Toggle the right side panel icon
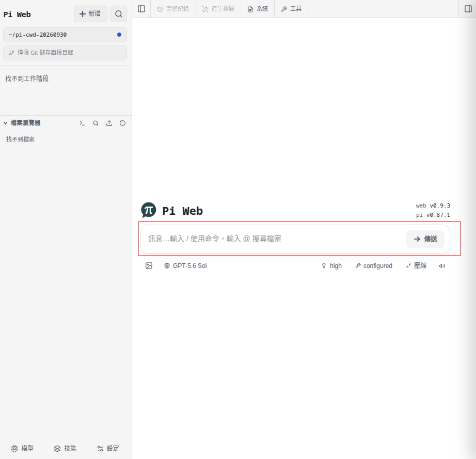Image resolution: width=476 pixels, height=459 pixels. click(468, 9)
